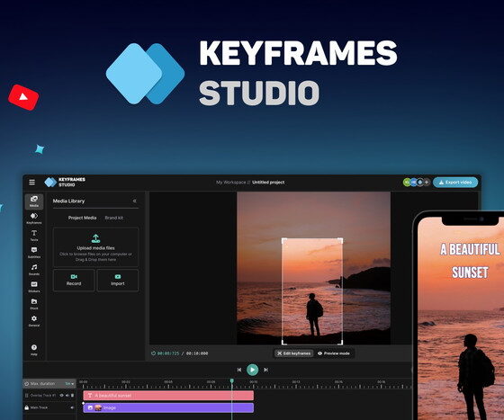504x420 pixels.
Task: Click the current time display 00:08:725
Action: click(x=168, y=353)
